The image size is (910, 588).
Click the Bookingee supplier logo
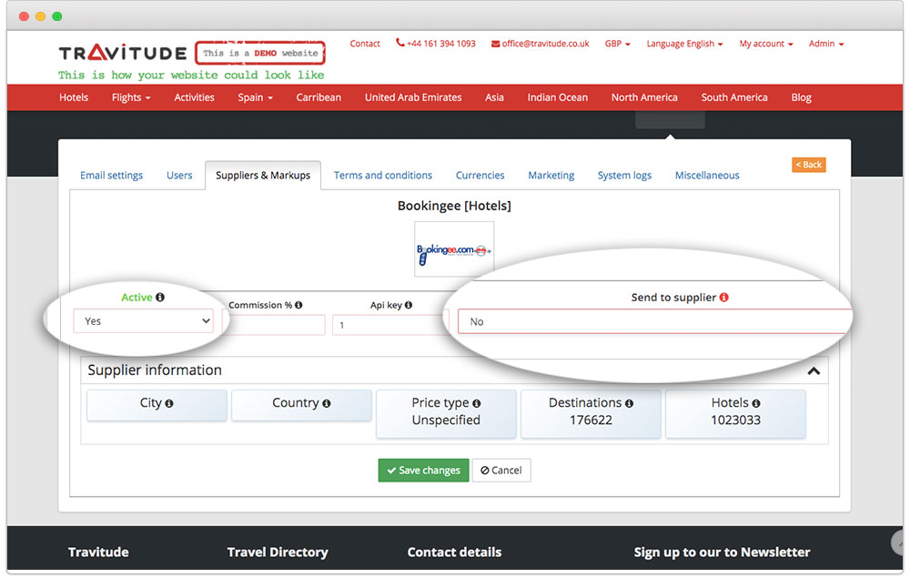coord(453,249)
